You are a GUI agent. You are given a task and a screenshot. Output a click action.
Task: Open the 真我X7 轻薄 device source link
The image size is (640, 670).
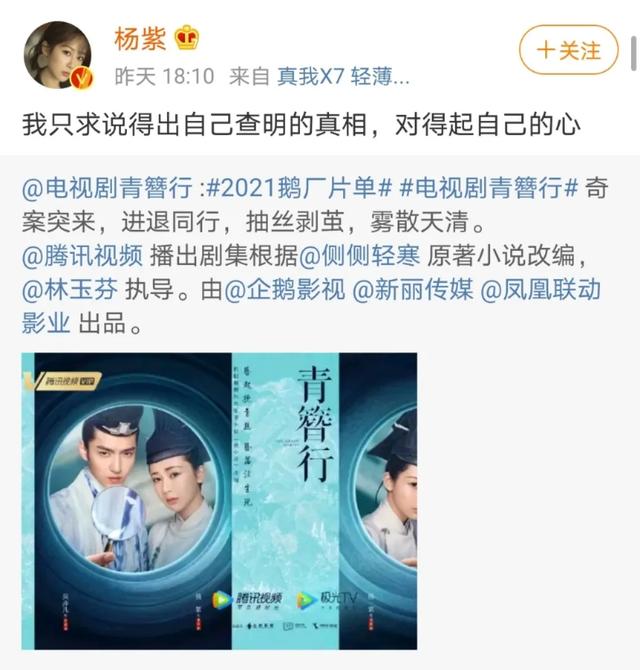343,77
